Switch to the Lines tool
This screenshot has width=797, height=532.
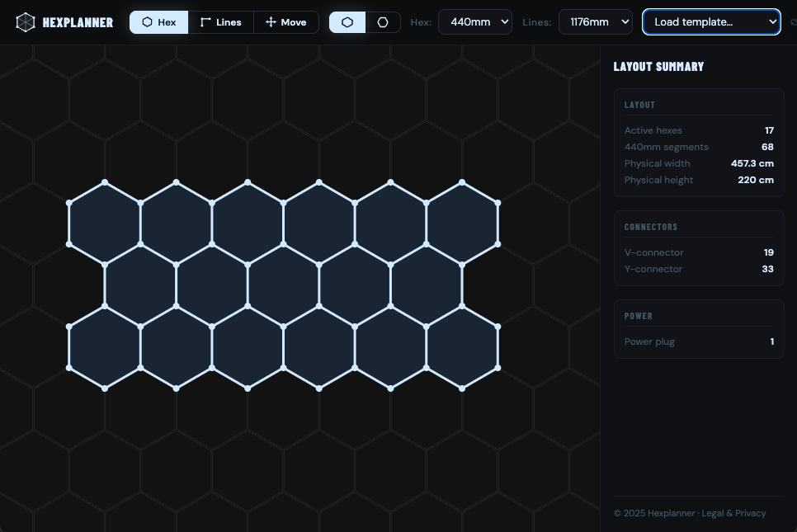pyautogui.click(x=220, y=22)
